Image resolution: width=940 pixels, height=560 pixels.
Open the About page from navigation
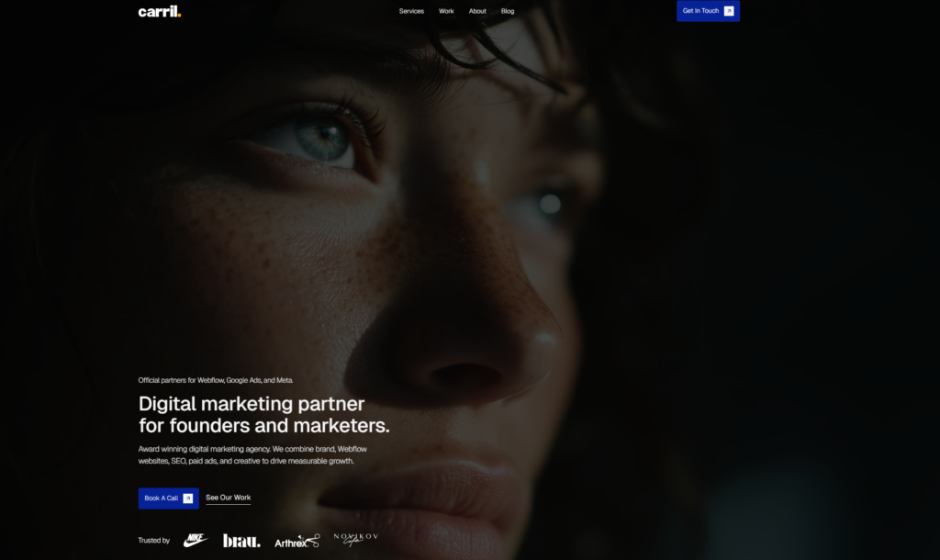(x=477, y=11)
